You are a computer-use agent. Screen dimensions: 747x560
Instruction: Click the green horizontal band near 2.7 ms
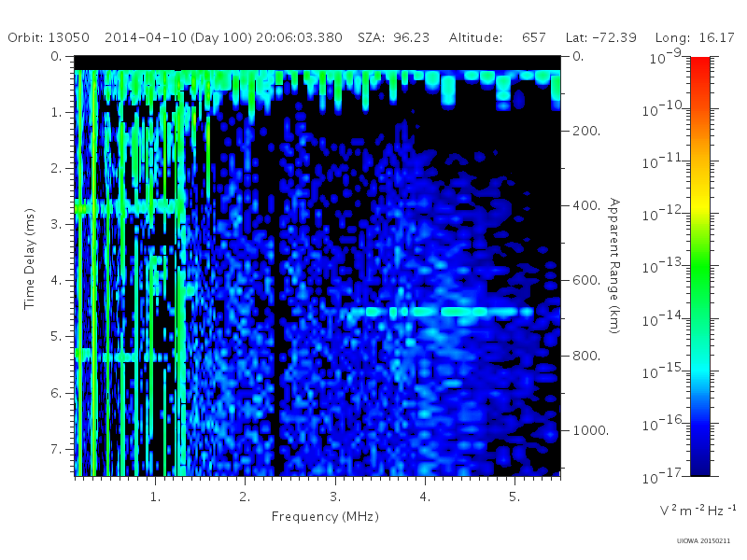(129, 207)
